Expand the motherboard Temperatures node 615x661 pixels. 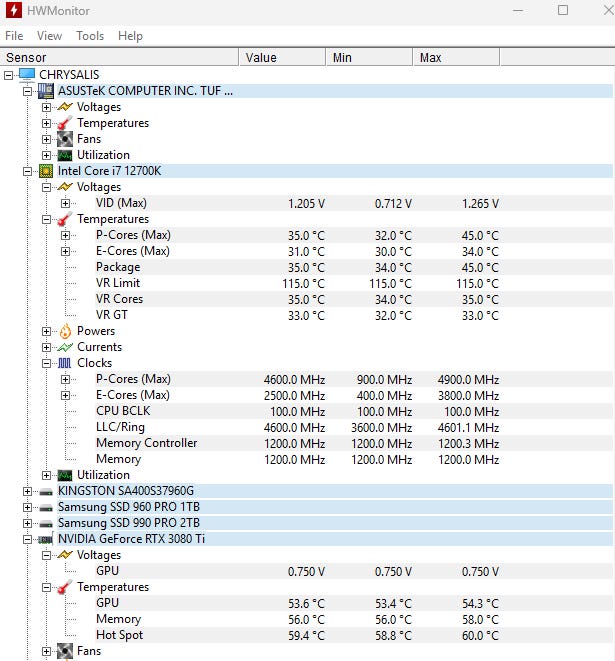[x=46, y=124]
